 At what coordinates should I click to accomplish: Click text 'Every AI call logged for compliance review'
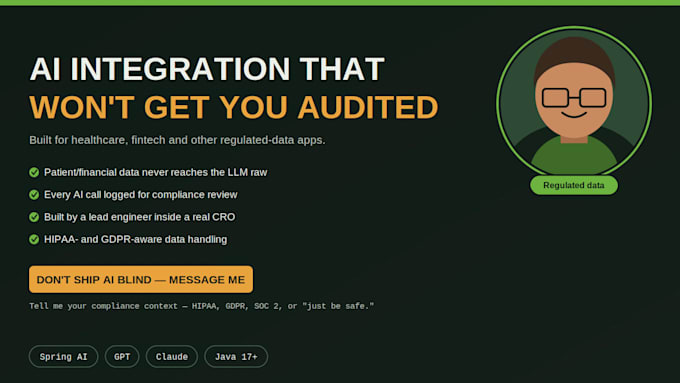pos(141,195)
